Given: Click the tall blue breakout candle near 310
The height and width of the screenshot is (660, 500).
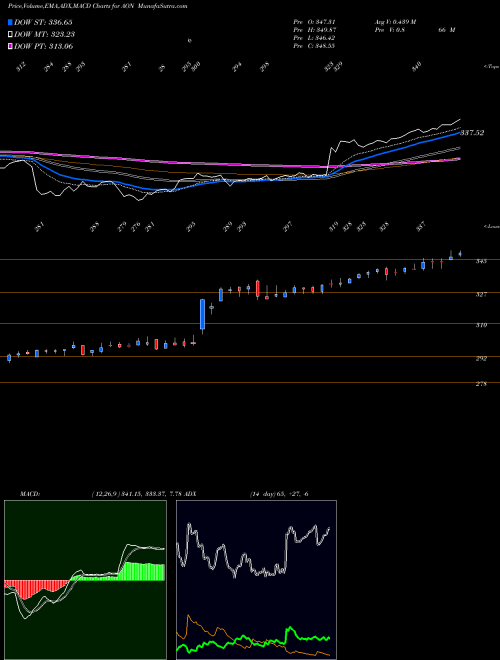Looking at the screenshot, I should [x=202, y=314].
